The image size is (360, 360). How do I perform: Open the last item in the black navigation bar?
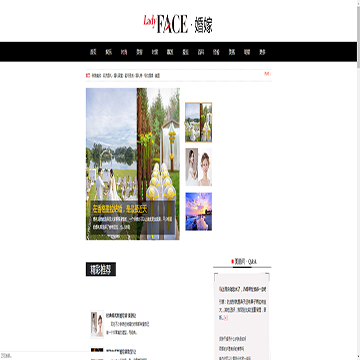(x=263, y=52)
